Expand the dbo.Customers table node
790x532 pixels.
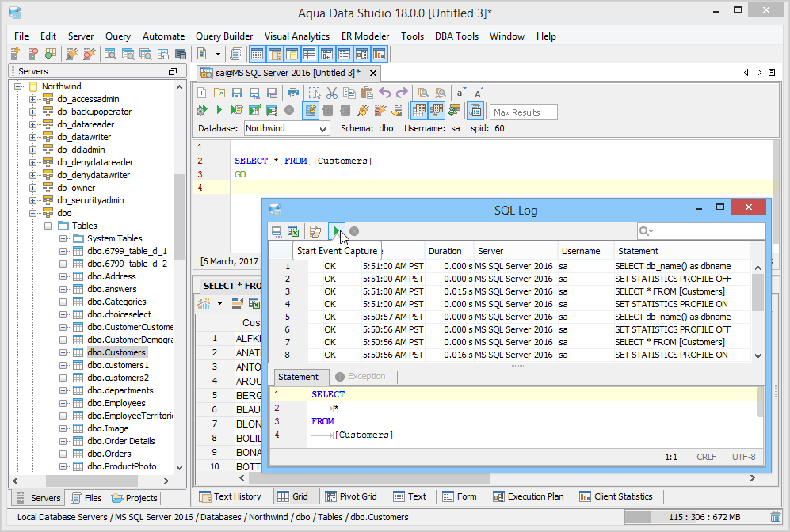[x=63, y=352]
